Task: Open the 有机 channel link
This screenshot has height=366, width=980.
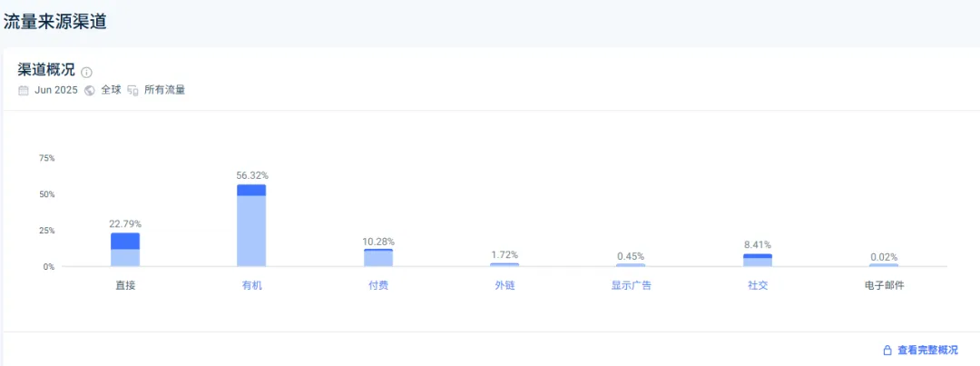Action: pyautogui.click(x=252, y=286)
